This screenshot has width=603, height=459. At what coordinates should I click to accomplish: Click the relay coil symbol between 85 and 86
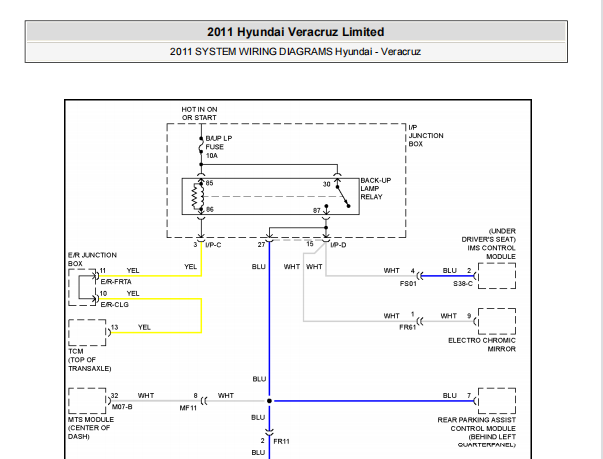pos(198,196)
